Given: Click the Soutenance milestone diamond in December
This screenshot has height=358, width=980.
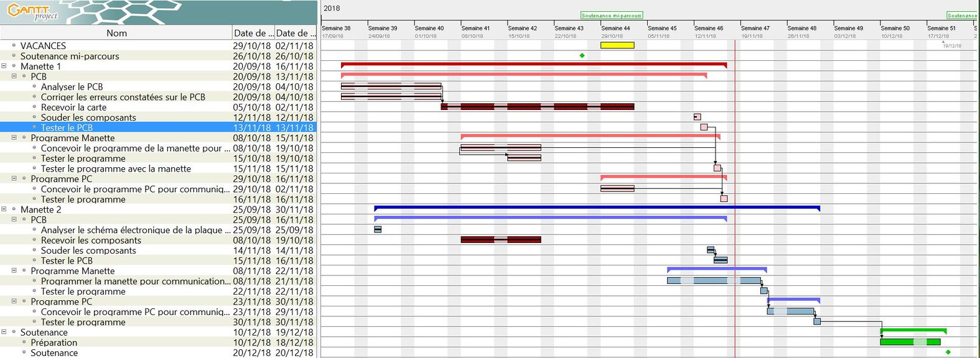Looking at the screenshot, I should tap(948, 352).
